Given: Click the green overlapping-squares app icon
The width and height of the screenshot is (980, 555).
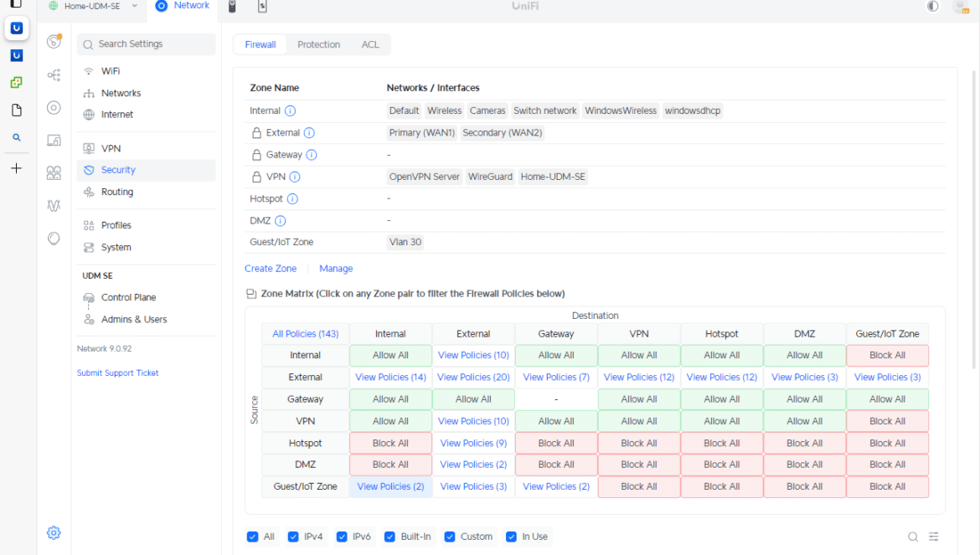Looking at the screenshot, I should pyautogui.click(x=17, y=82).
